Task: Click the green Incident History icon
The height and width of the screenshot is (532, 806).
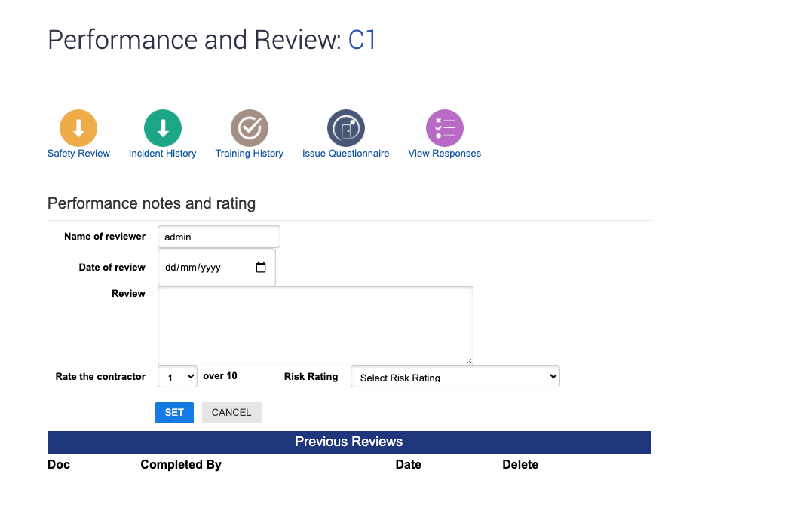Action: [x=162, y=128]
